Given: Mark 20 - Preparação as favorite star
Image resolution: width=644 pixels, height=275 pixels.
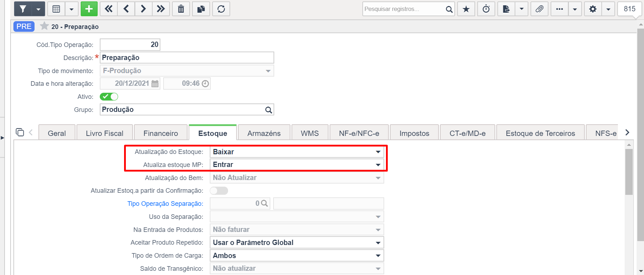Looking at the screenshot, I should pos(44,26).
